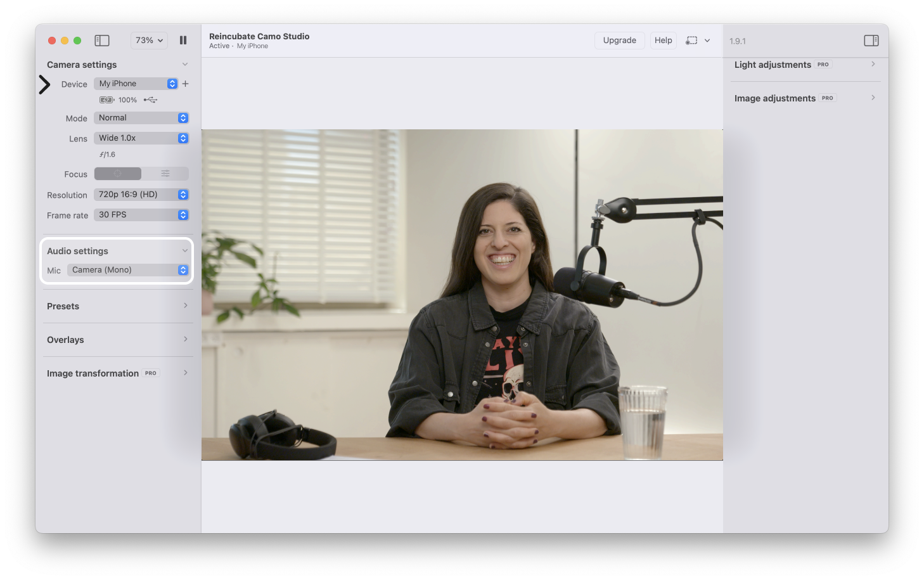Select the auto focus mode segment
Screen dimensions: 924x580
click(x=118, y=174)
